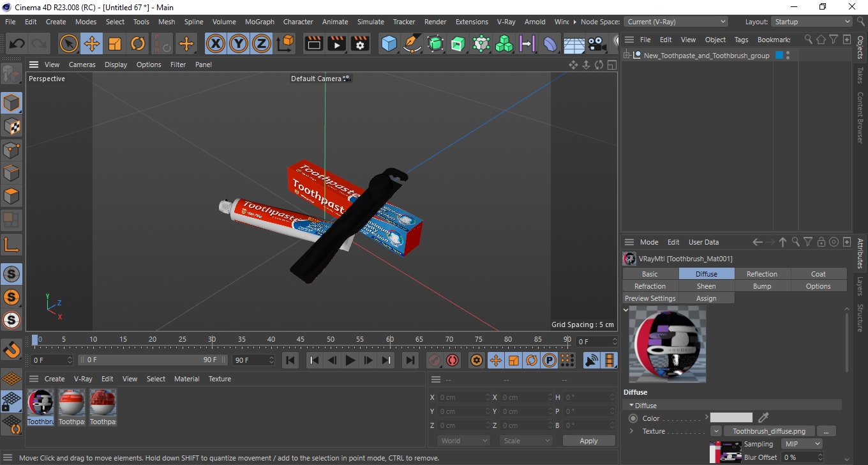Click the Undo arrow icon
The image size is (868, 465).
pos(17,44)
